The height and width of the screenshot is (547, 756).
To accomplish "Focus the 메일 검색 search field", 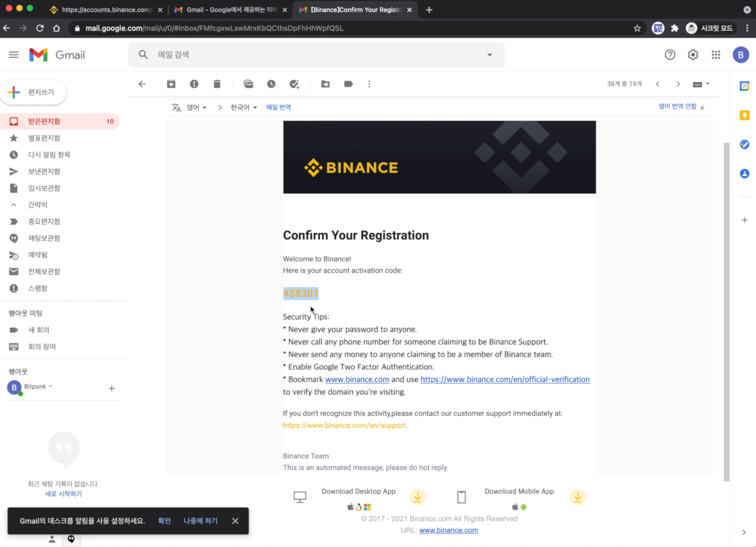I will point(317,55).
